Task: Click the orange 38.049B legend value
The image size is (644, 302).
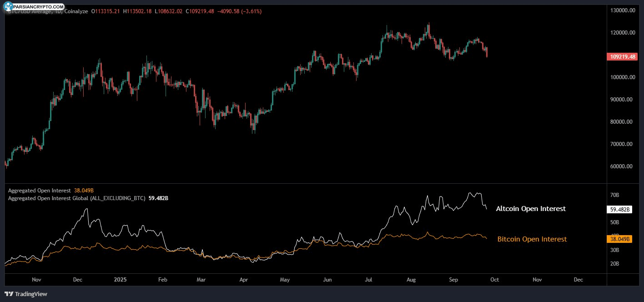Action: point(84,191)
